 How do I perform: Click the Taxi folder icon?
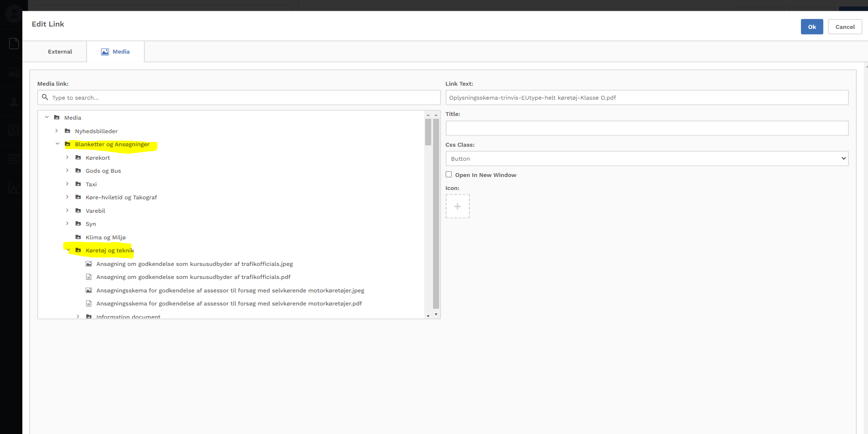pos(78,184)
